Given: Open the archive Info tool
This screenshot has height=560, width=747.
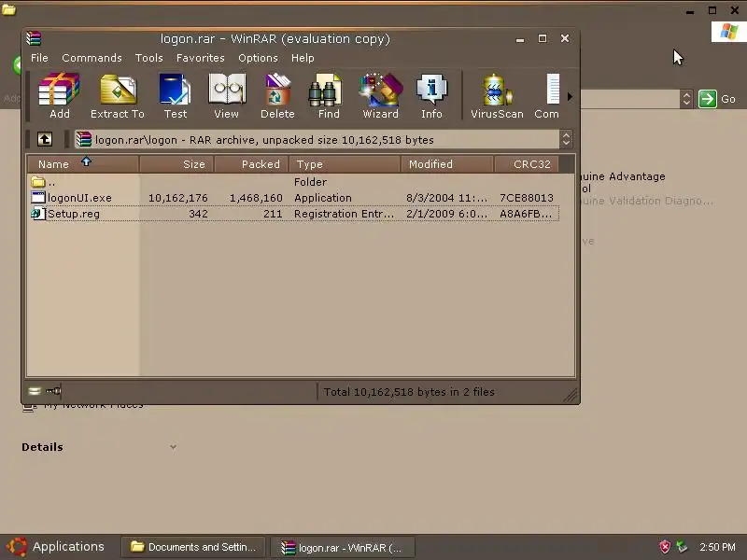Looking at the screenshot, I should (431, 96).
